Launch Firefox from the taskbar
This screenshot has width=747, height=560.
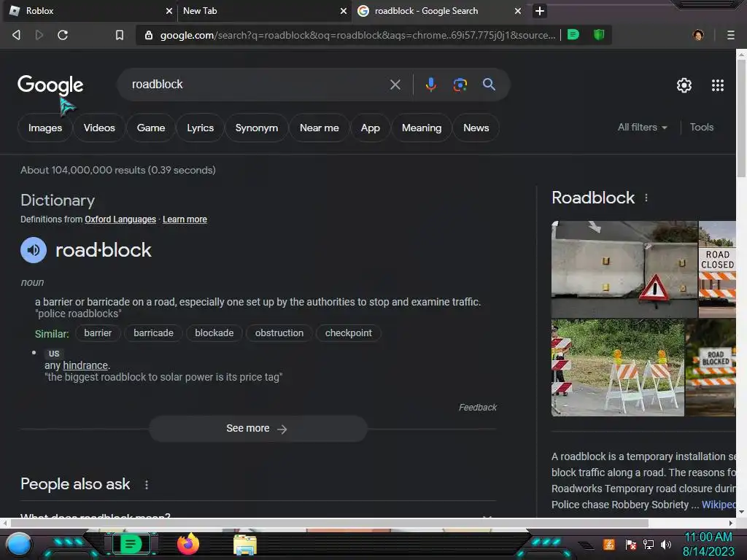tap(188, 544)
